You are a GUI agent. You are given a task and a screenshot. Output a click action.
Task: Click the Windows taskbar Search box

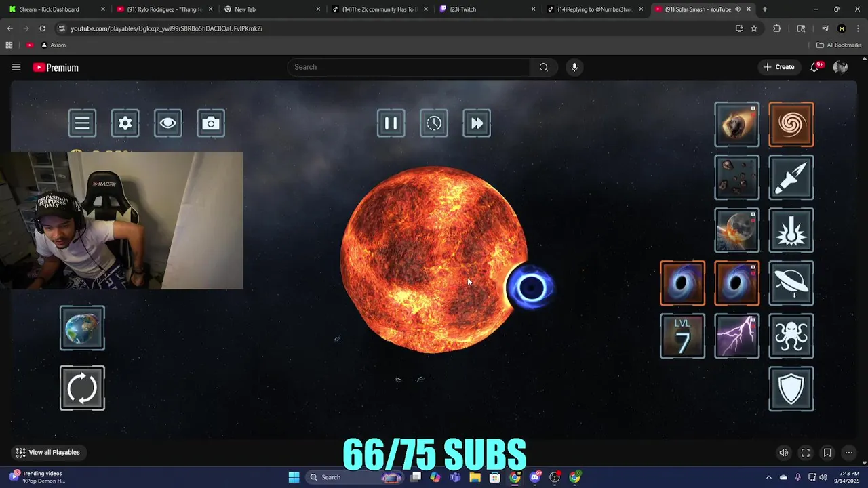click(355, 477)
